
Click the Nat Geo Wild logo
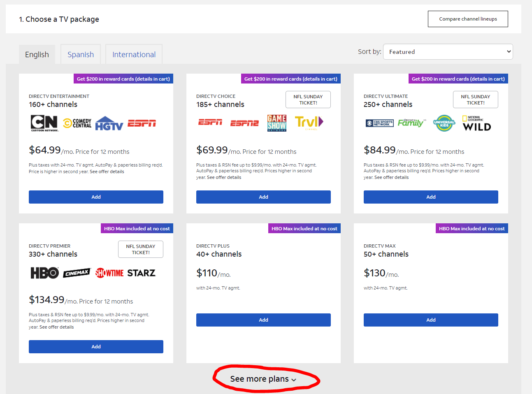click(476, 123)
